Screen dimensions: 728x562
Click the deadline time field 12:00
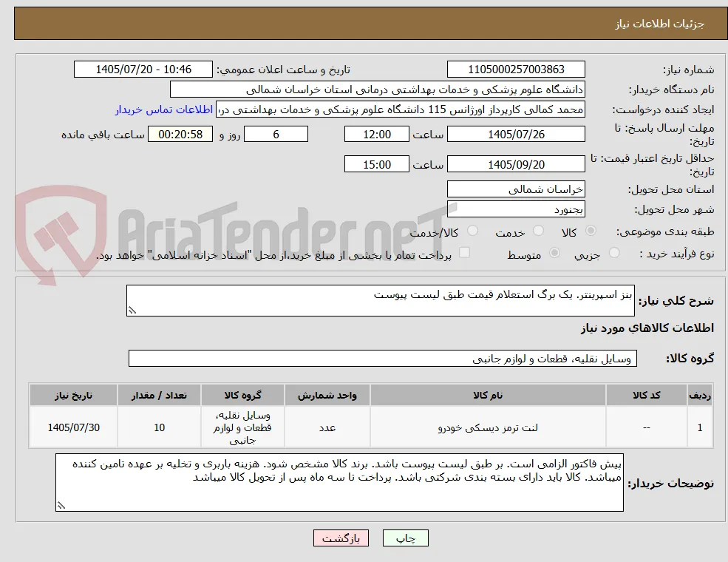pyautogui.click(x=376, y=135)
